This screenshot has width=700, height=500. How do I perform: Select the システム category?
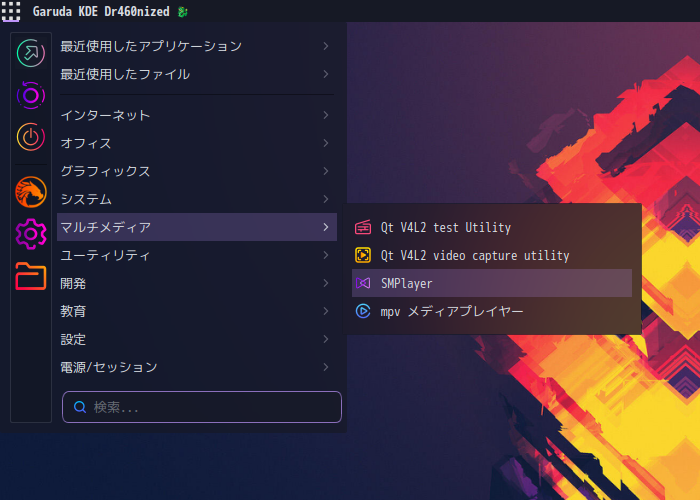click(197, 199)
